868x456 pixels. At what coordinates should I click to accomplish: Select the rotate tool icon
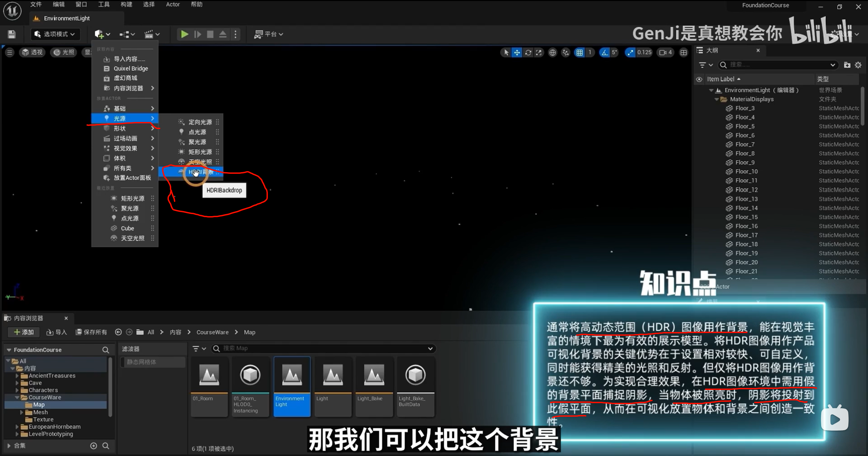pos(528,53)
